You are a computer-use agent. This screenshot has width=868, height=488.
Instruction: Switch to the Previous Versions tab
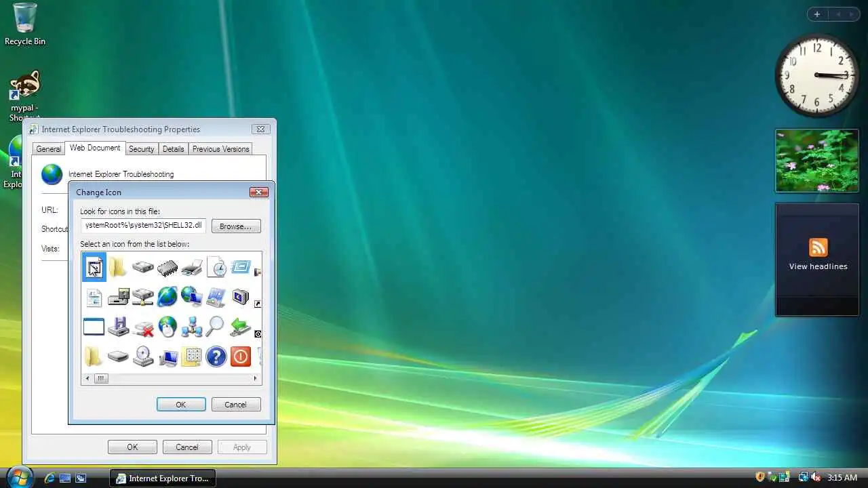tap(221, 149)
